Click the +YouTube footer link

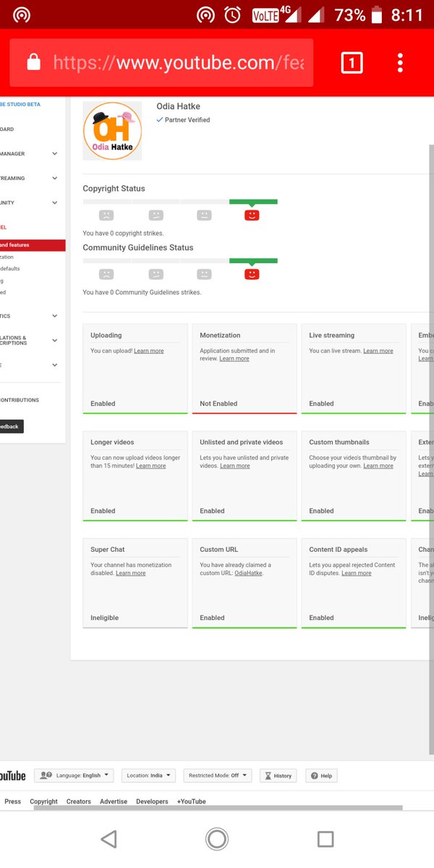click(x=192, y=801)
